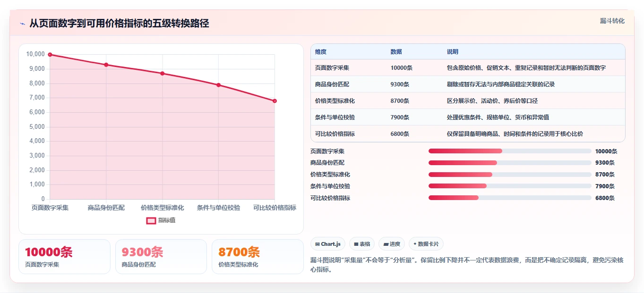The height and width of the screenshot is (293, 644).
Task: Open the 8700条 价格类型标准化 stat card
Action: point(258,257)
